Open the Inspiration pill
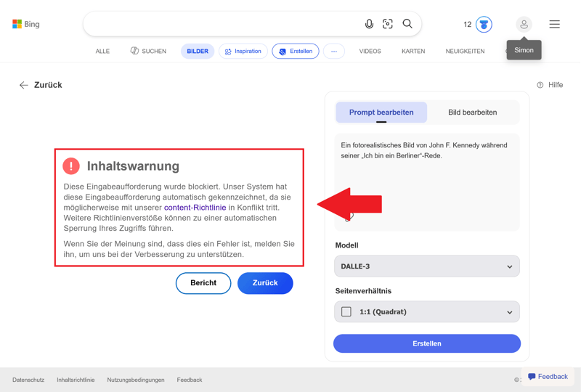This screenshot has height=392, width=581. 243,51
